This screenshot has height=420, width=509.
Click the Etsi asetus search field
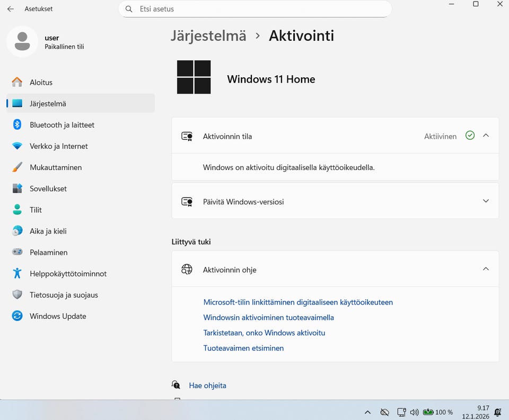tap(260, 9)
